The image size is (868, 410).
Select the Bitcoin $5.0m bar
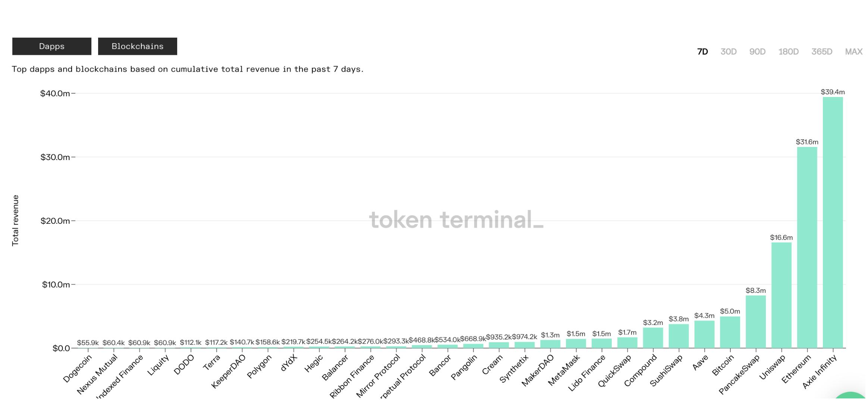click(x=730, y=332)
